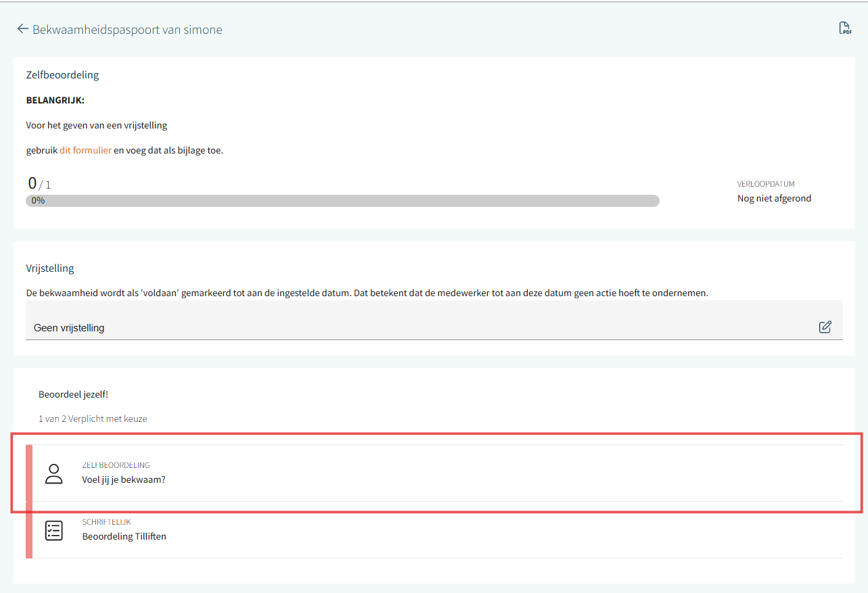Click the '1 van 2 Verplicht met keuze' text
868x593 pixels.
(x=93, y=419)
